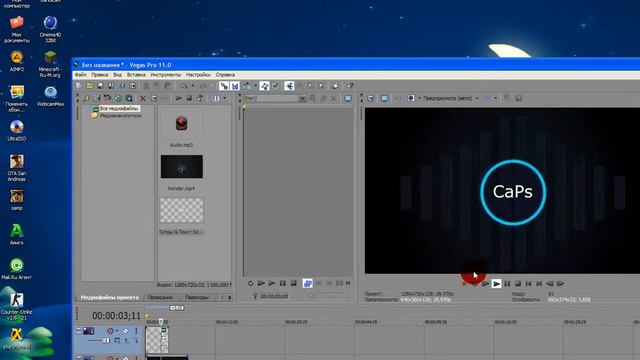Pause playback under the video preview

point(507,283)
